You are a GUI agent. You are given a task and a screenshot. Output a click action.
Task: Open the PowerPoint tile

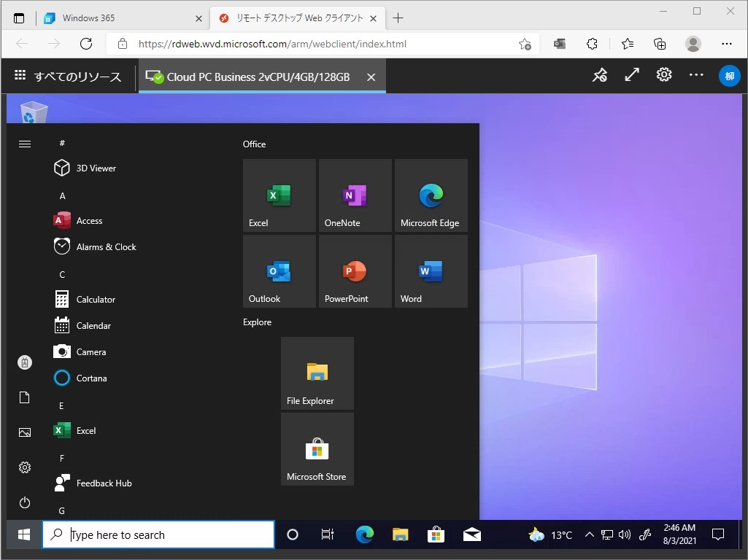point(355,271)
